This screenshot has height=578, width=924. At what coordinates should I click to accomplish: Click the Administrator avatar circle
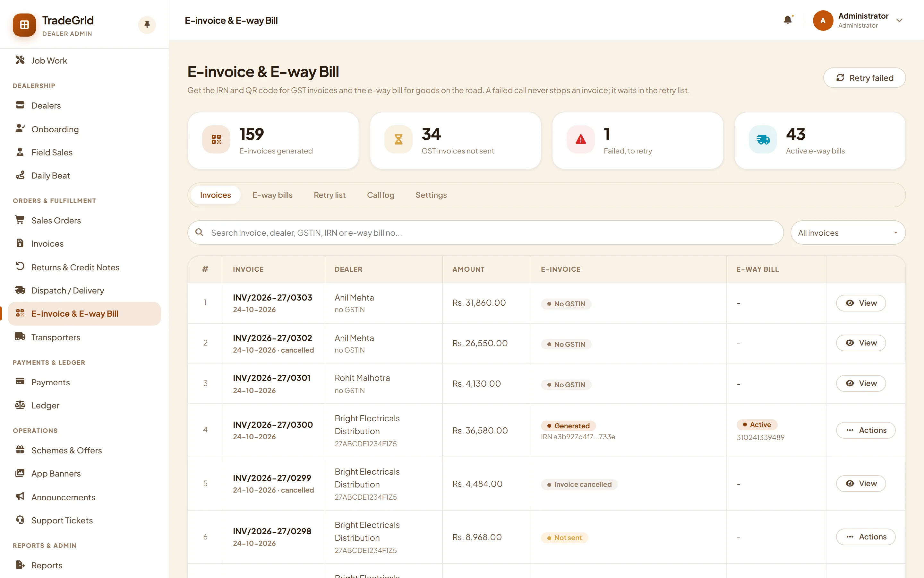pos(823,20)
